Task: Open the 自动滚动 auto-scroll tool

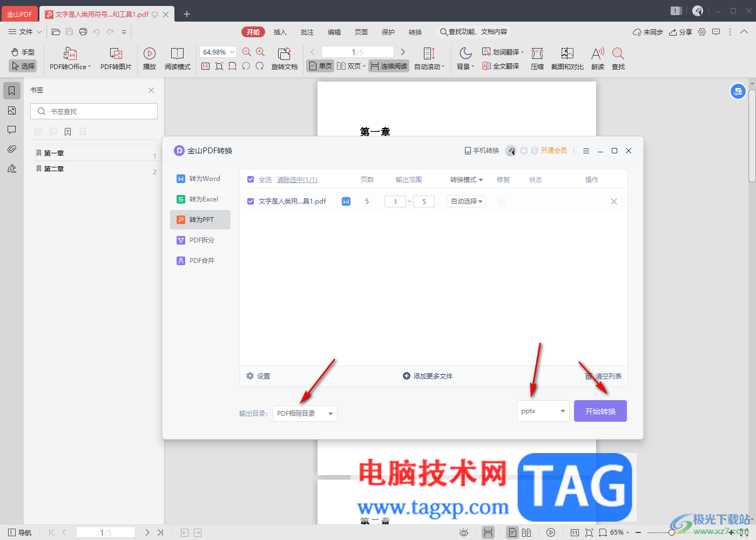Action: (x=429, y=58)
